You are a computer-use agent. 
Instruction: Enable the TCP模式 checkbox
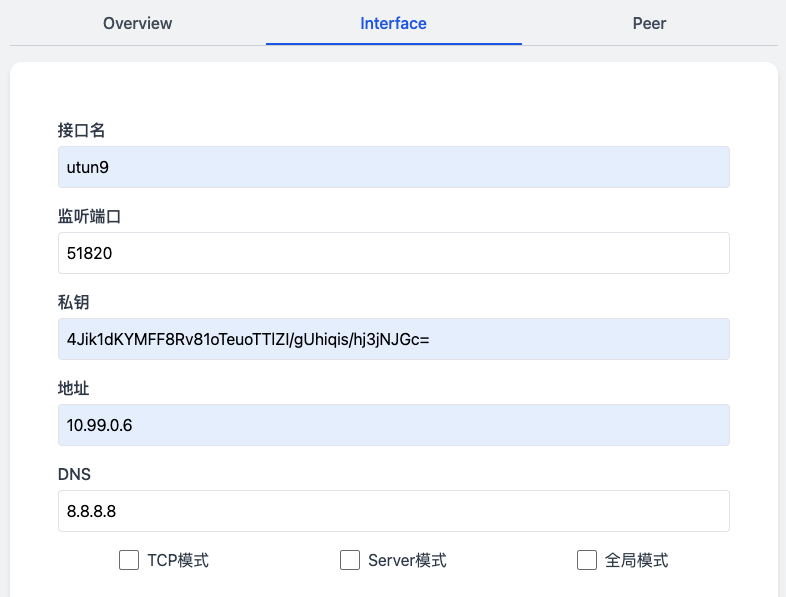(x=129, y=560)
